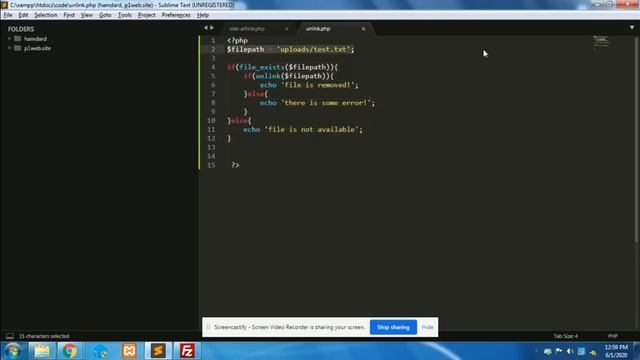Open the Preferences menu
Screen dimensions: 640x360
click(x=176, y=15)
